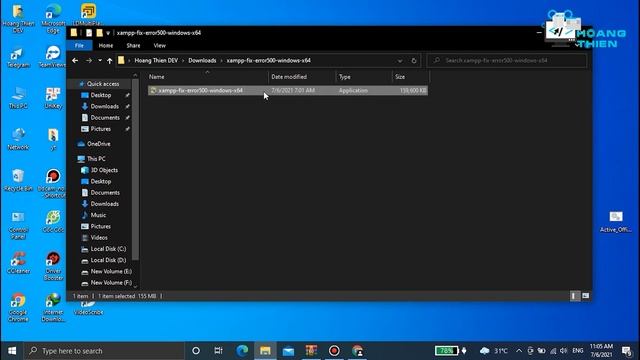Viewport: 640px width, 360px height.
Task: Show hidden system tray icons
Action: pos(519,351)
